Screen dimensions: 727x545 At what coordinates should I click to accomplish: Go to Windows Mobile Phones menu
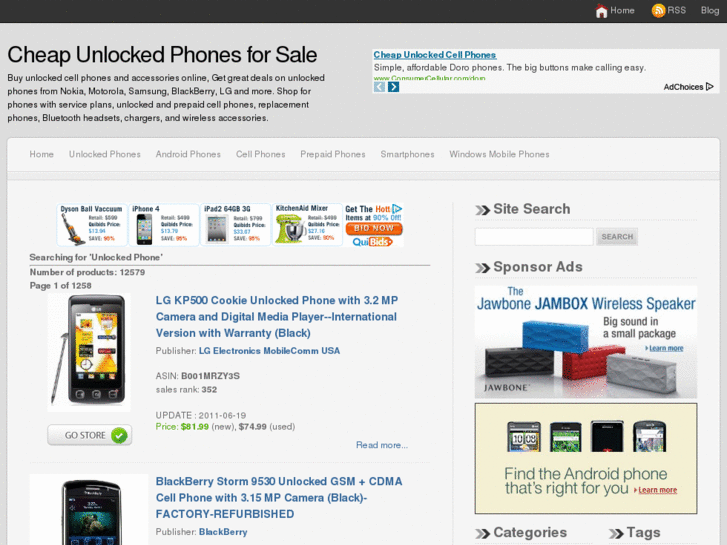[x=499, y=154]
